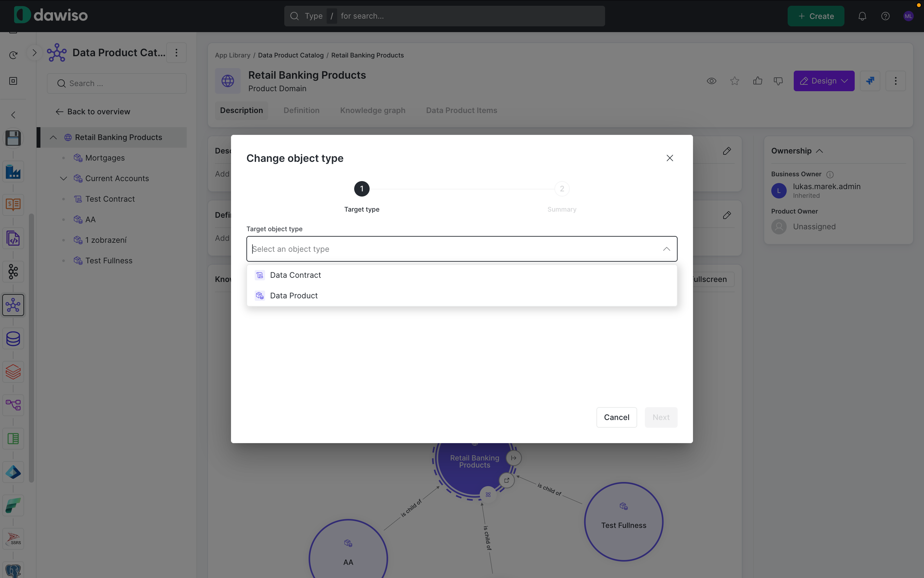Open the floppy disk app in sidebar
This screenshot has height=578, width=924.
[13, 138]
